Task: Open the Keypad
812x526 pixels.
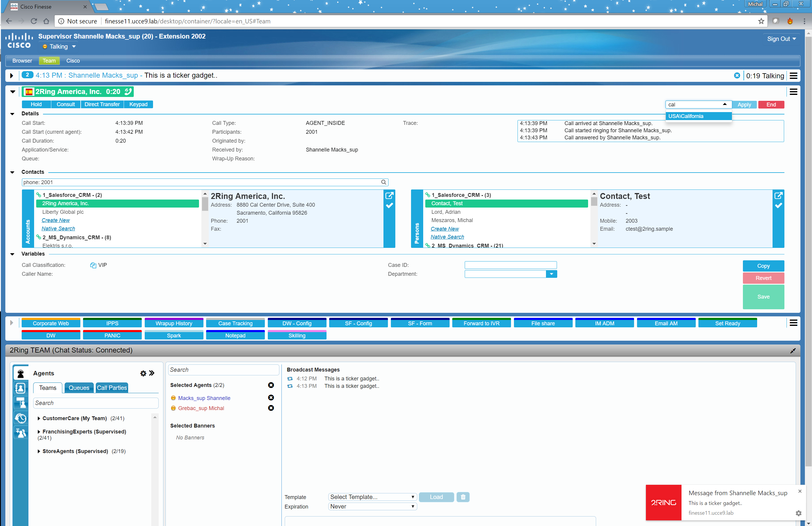Action: coord(138,104)
